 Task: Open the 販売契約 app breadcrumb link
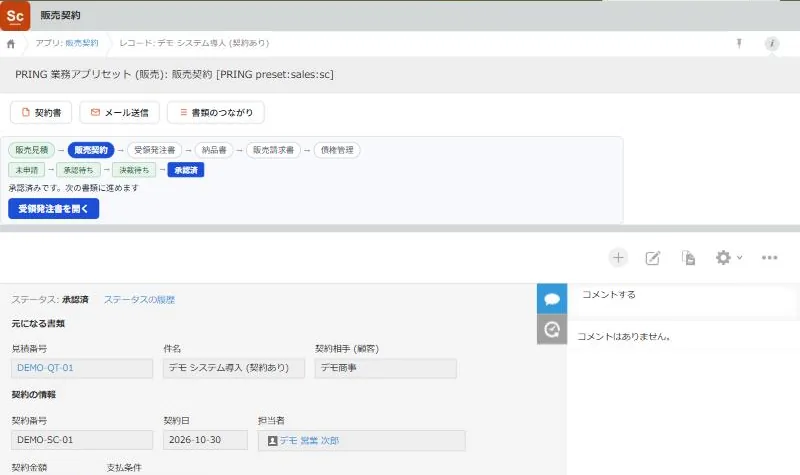tap(82, 43)
